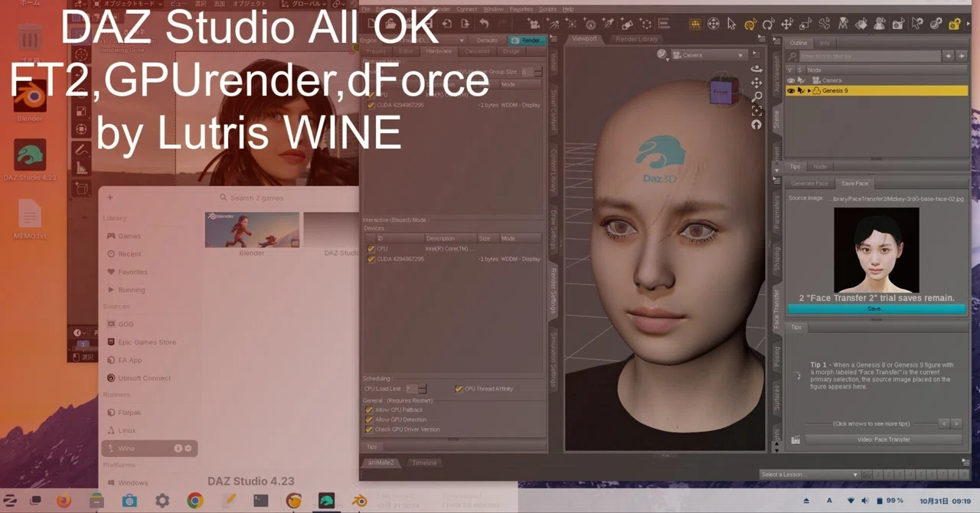
Task: Uncheck Allow CPU Fallback
Action: pyautogui.click(x=370, y=410)
